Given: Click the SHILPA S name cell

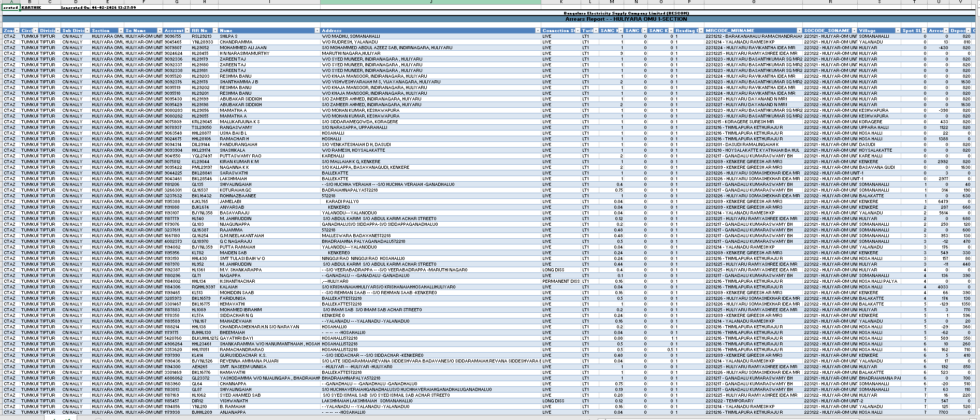Looking at the screenshot, I should pos(228,36).
